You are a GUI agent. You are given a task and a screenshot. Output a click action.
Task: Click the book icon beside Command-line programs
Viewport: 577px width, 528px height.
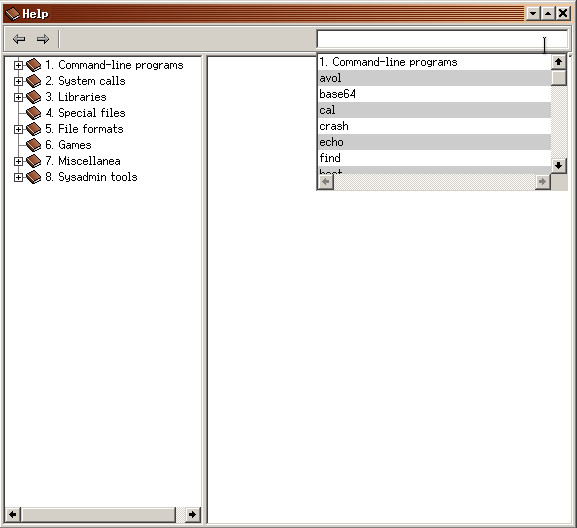click(x=33, y=65)
